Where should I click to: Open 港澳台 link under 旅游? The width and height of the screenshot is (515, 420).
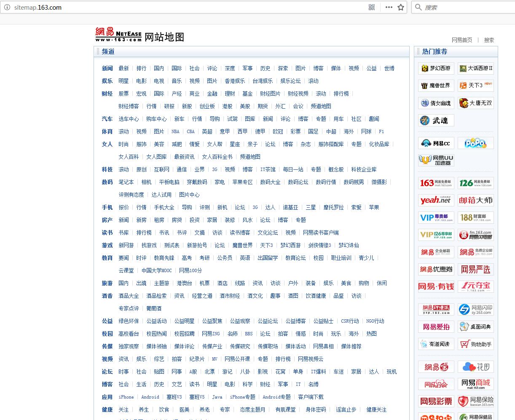point(184,283)
